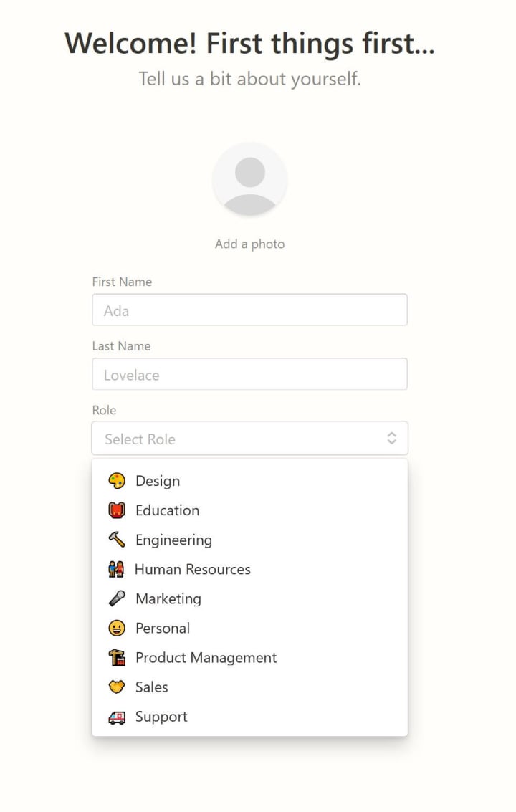Viewport: 516px width, 812px height.
Task: Click the profile avatar placeholder
Action: 249,179
